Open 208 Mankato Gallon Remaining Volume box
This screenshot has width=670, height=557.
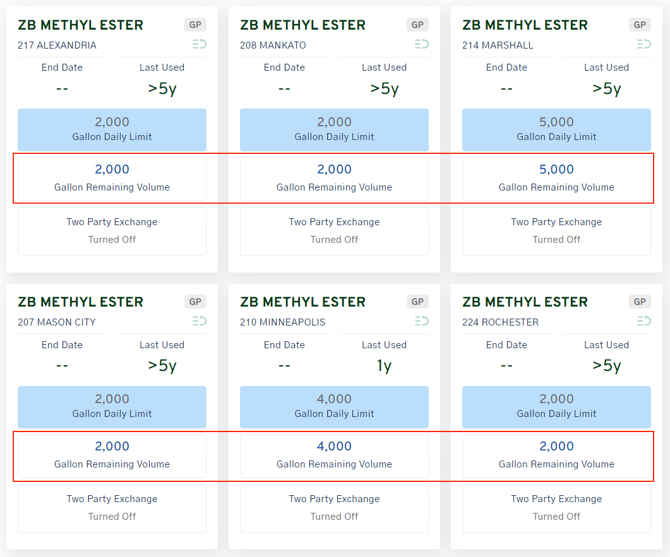coord(334,178)
